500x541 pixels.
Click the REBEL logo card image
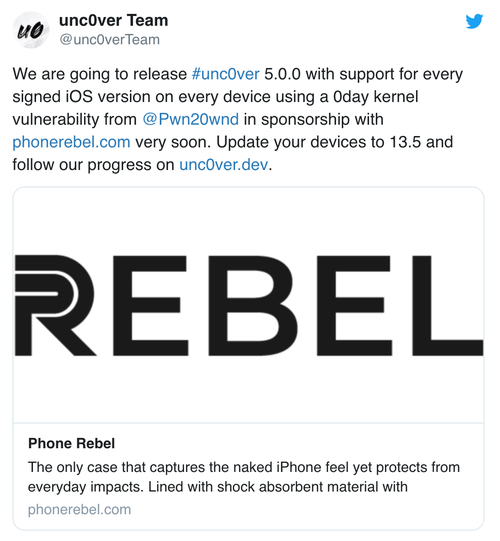248,305
